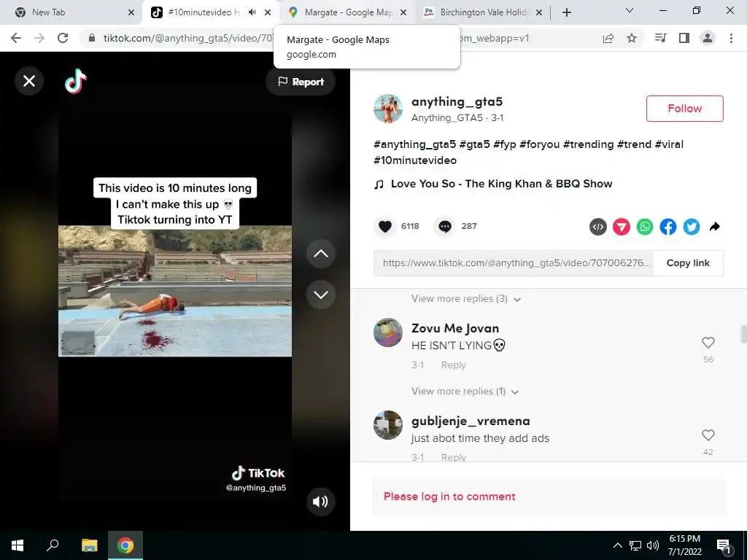Screen dimensions: 747x560
Task: Like the video with heart icon
Action: pyautogui.click(x=385, y=226)
